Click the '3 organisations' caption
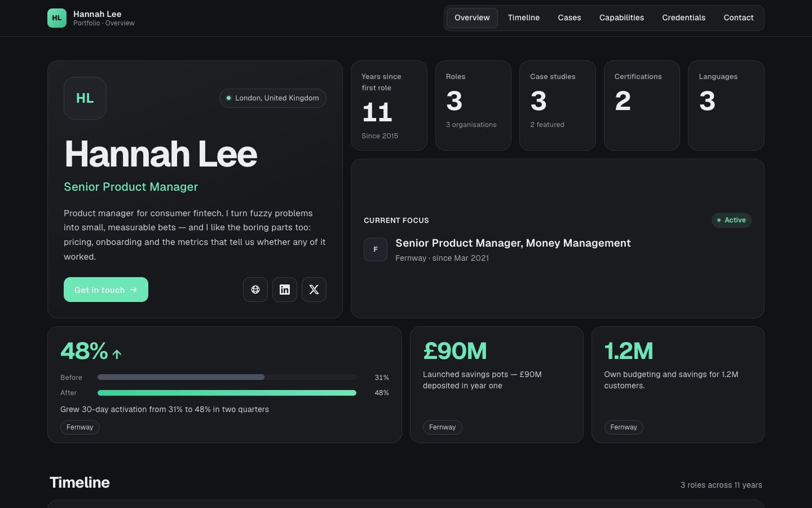812x508 pixels. (x=471, y=125)
